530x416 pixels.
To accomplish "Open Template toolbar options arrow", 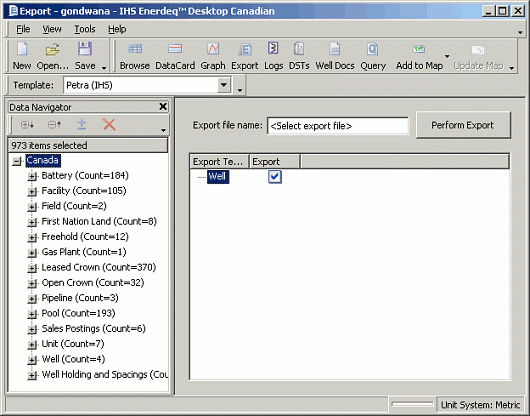I will (x=240, y=90).
